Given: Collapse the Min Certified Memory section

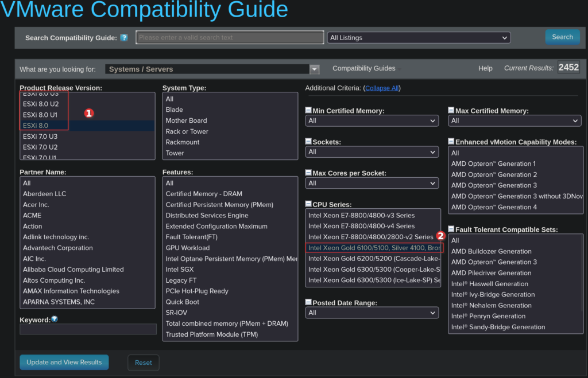Looking at the screenshot, I should point(308,110).
